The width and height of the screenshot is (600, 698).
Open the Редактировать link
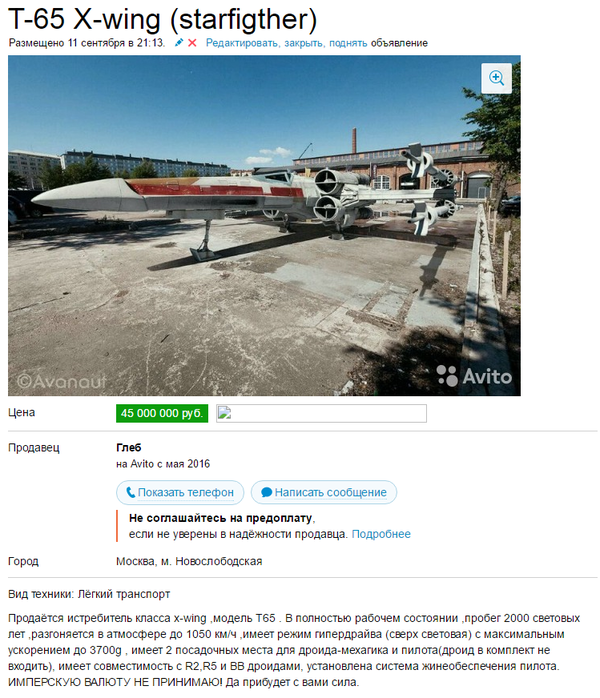243,43
